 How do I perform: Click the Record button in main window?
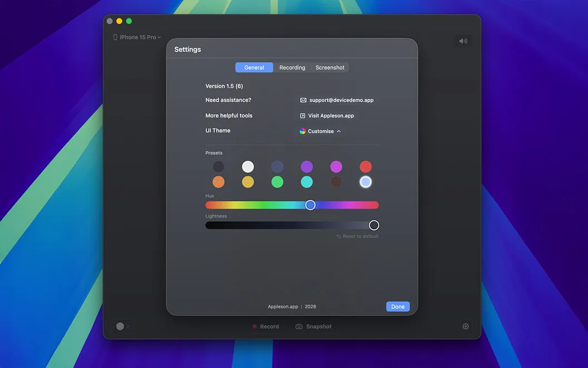click(x=266, y=326)
